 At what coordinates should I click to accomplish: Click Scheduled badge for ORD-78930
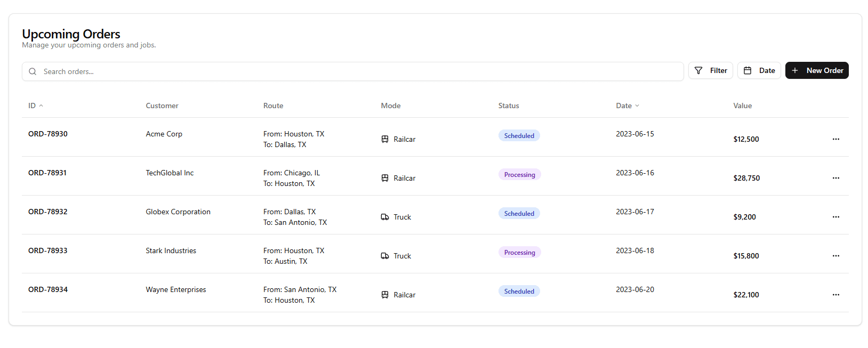pos(519,135)
